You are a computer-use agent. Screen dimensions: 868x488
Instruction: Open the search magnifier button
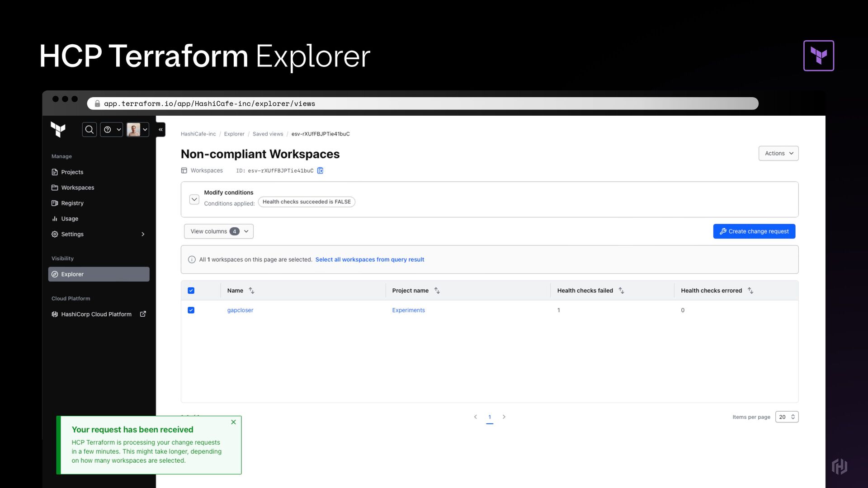90,130
